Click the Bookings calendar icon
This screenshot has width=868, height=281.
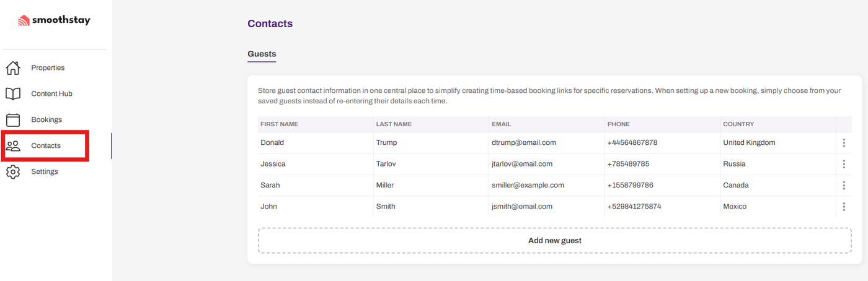pos(13,120)
